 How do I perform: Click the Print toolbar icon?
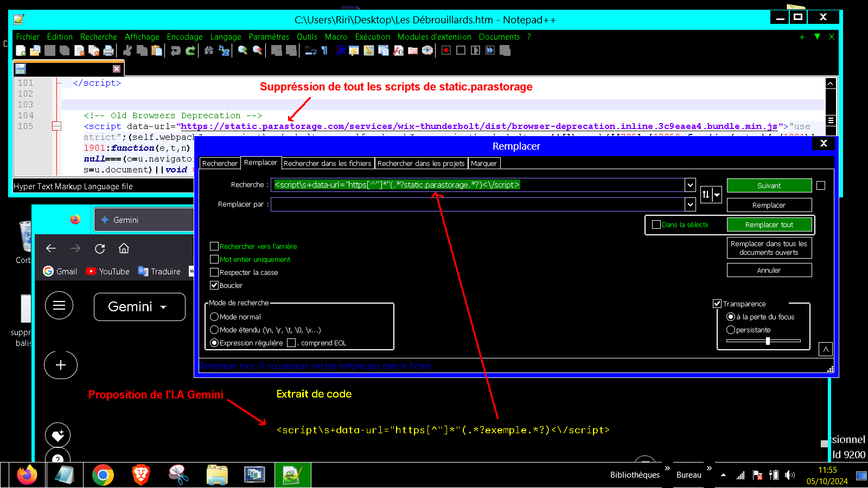click(108, 50)
